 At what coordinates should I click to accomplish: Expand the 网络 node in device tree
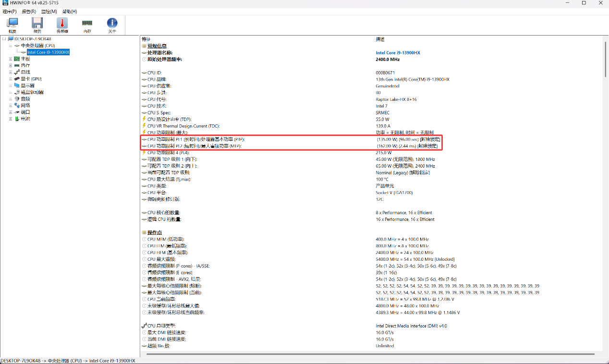point(10,105)
